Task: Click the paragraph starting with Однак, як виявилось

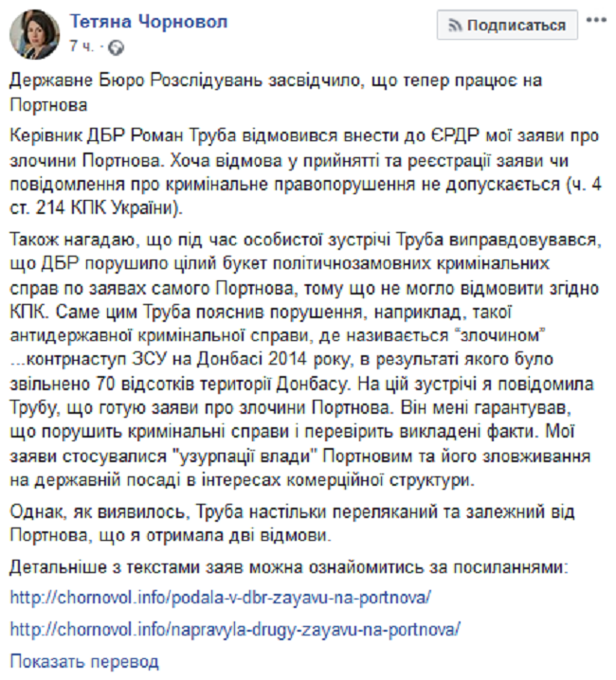Action: 294,525
